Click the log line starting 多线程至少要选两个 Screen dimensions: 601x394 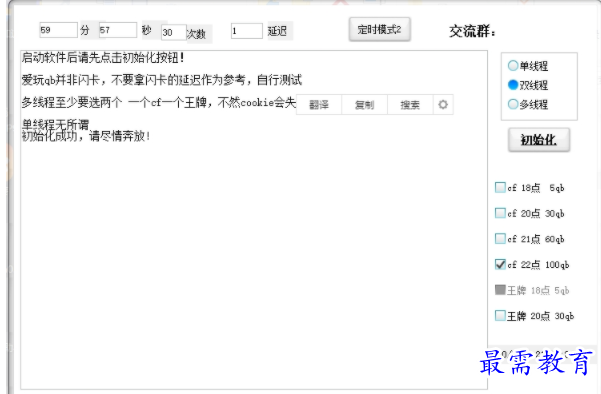[x=159, y=102]
